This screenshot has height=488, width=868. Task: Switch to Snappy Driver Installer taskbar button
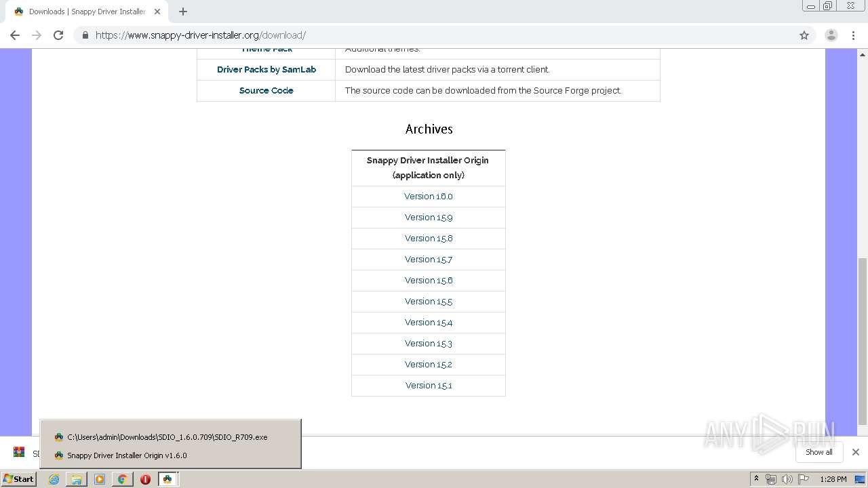167,479
